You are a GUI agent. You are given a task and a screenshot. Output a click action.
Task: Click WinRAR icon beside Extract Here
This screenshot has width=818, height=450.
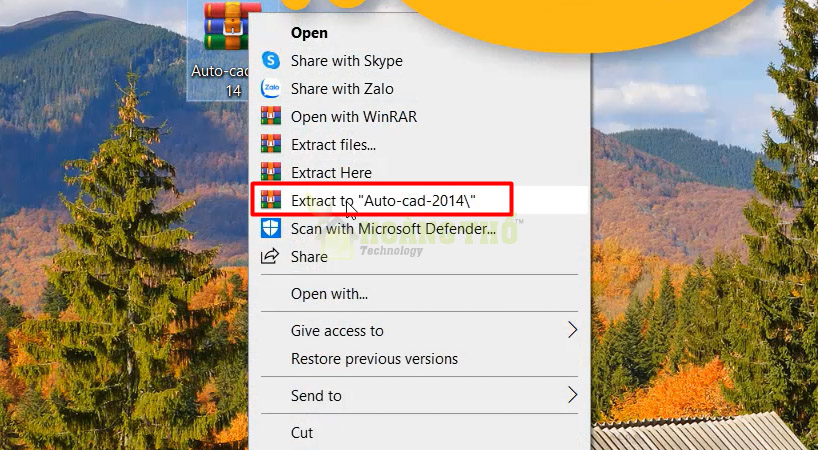coord(270,173)
